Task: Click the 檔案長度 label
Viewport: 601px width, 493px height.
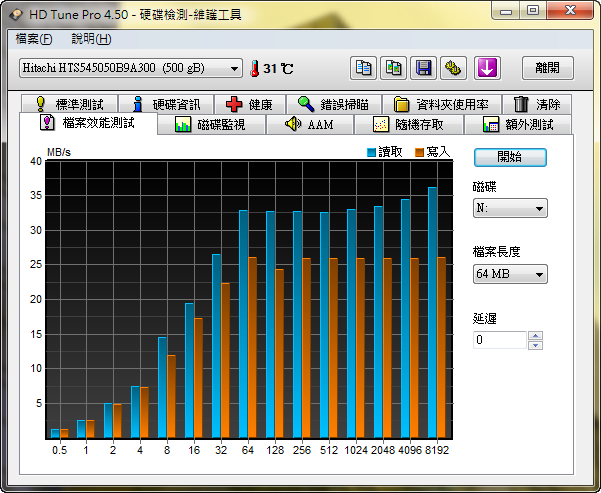Action: pos(496,252)
